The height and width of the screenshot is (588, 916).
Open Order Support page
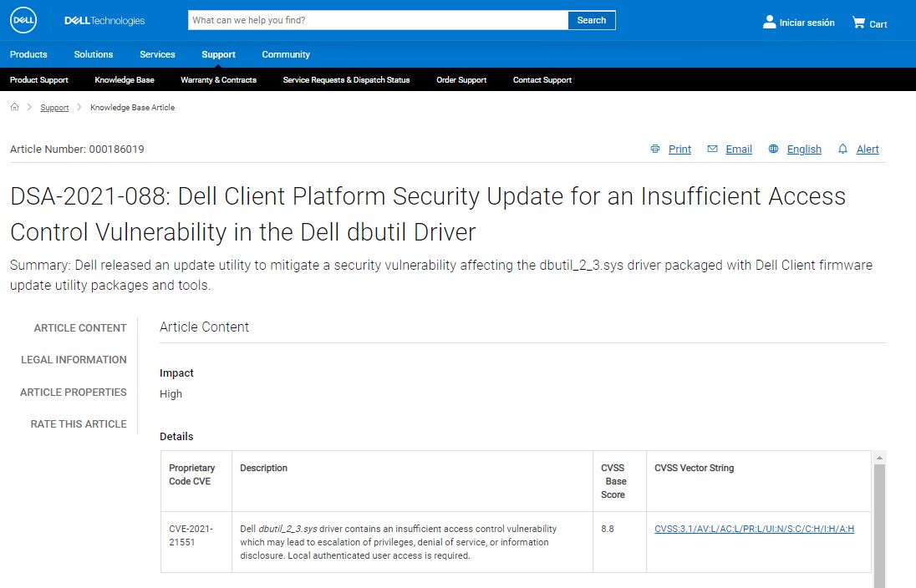[x=461, y=80]
